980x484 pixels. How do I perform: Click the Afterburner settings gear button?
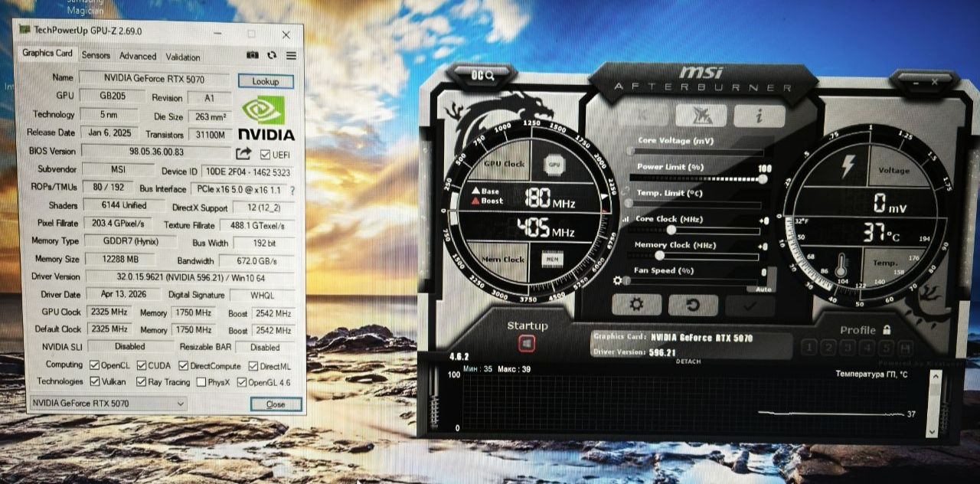(x=635, y=305)
